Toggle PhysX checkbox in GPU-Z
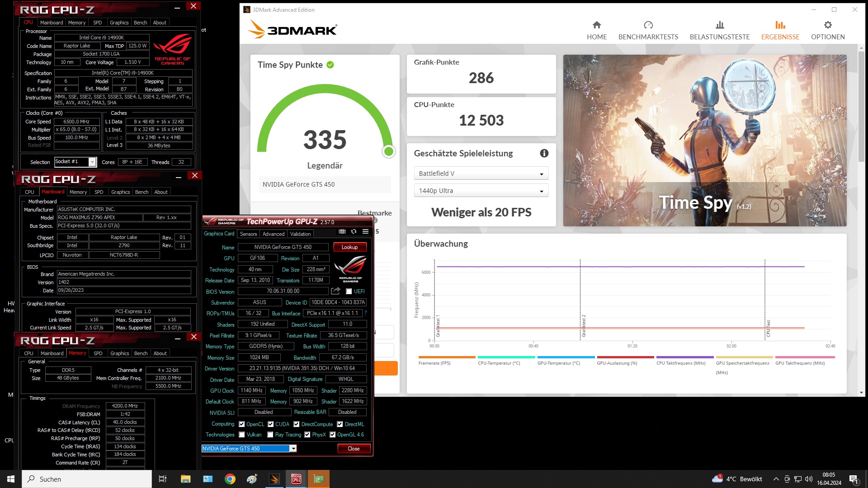Image resolution: width=868 pixels, height=488 pixels. click(x=307, y=435)
